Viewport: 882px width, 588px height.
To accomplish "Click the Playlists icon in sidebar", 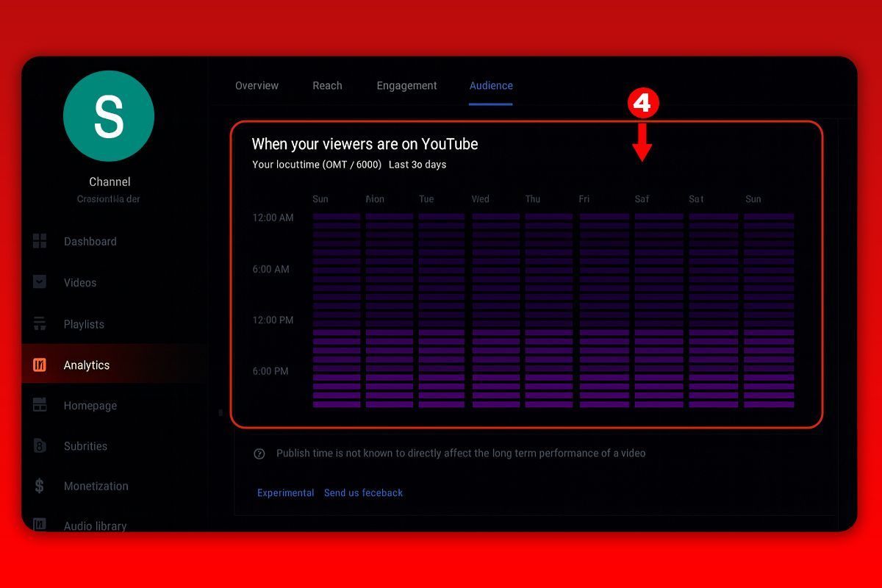I will (40, 324).
